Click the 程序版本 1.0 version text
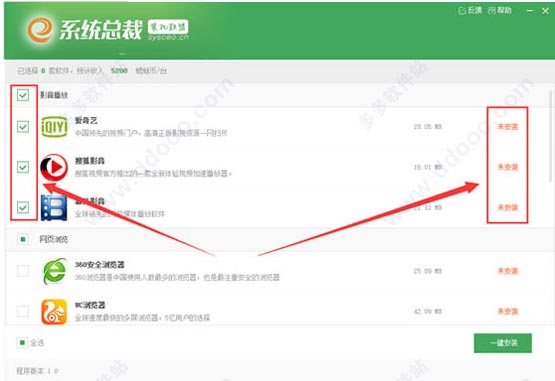555x381 pixels. point(37,371)
